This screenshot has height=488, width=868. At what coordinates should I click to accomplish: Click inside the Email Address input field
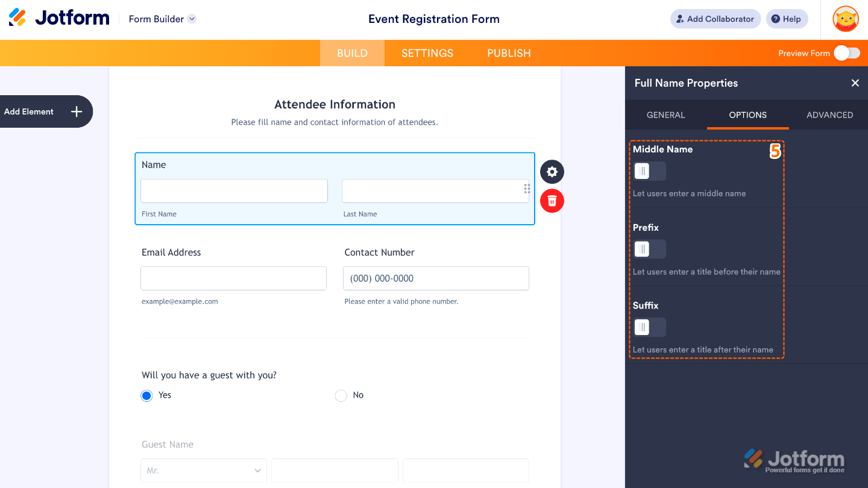click(233, 278)
